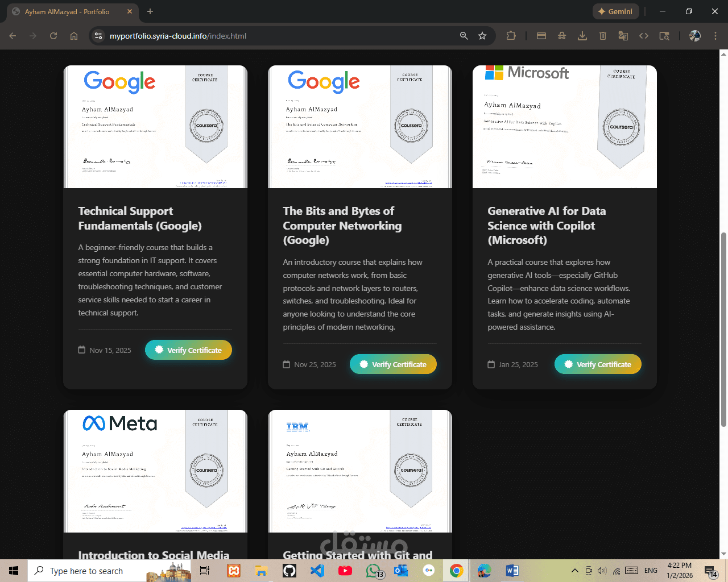
Task: Open File Explorer from the taskbar
Action: pos(262,571)
